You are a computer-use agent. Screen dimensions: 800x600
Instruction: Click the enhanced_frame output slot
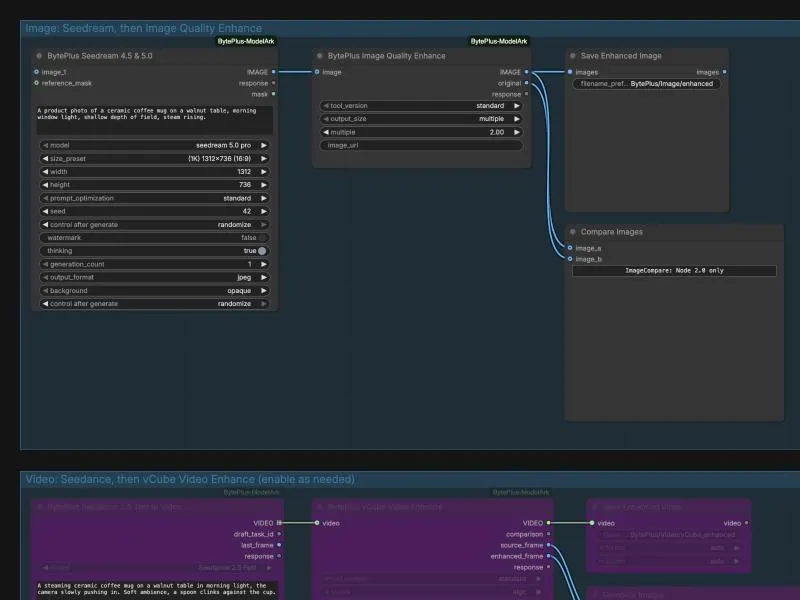pos(548,556)
